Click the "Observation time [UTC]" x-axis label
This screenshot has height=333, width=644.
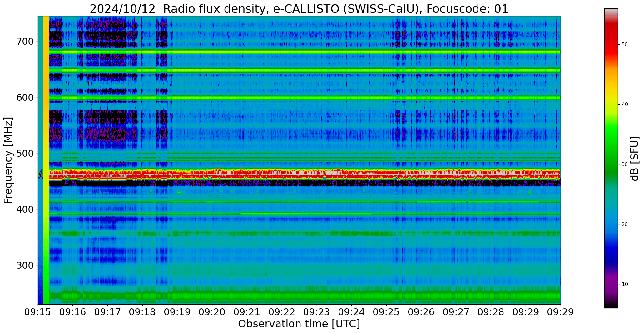point(299,324)
